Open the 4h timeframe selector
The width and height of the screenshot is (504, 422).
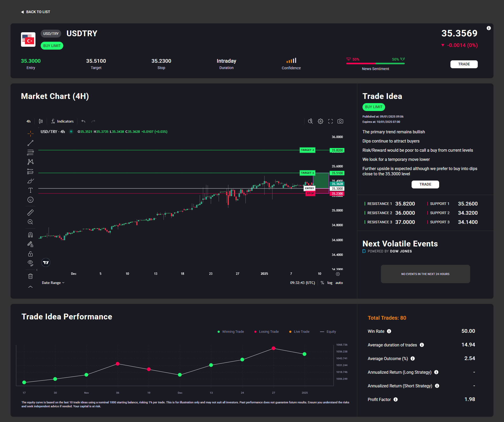[28, 121]
